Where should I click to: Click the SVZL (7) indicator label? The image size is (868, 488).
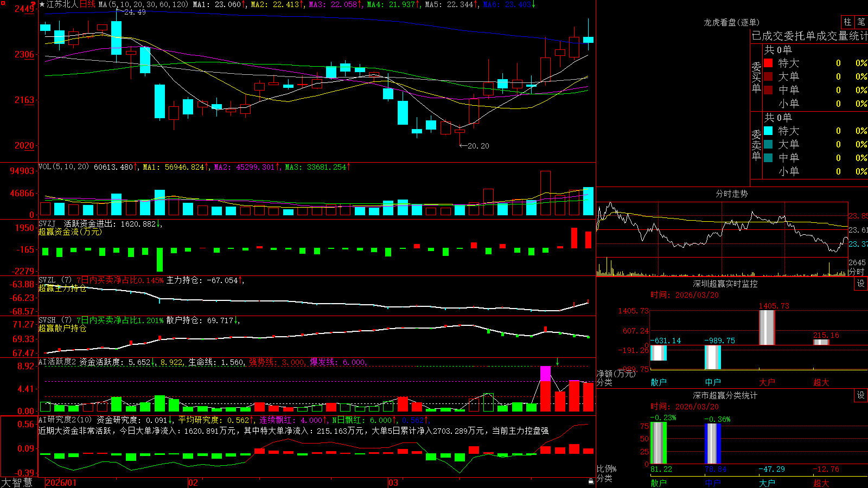(55, 280)
